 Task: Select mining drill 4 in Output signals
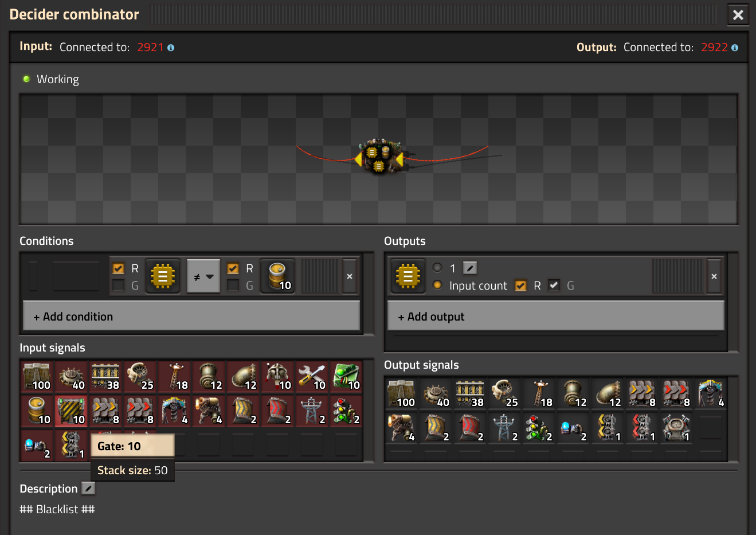click(711, 394)
